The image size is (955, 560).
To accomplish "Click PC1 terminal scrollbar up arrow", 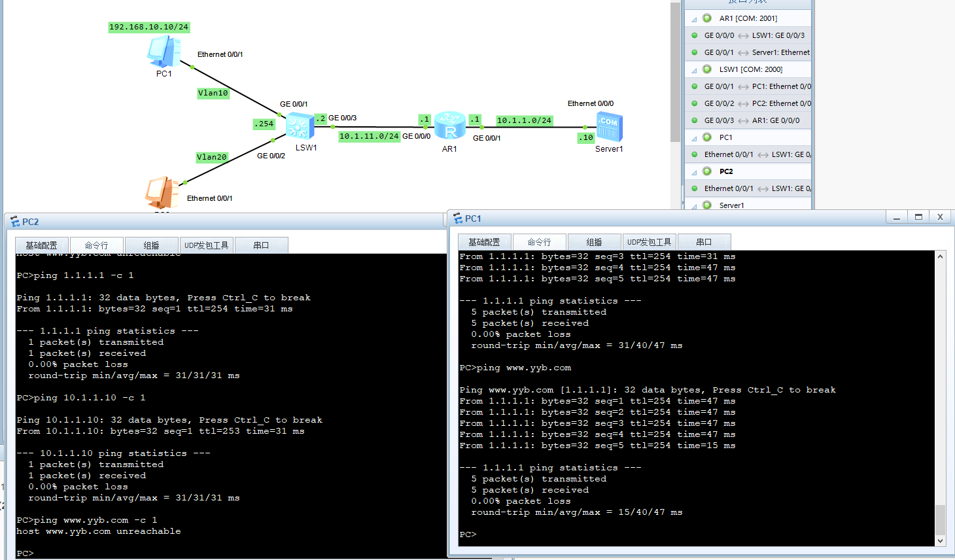I will tap(940, 256).
